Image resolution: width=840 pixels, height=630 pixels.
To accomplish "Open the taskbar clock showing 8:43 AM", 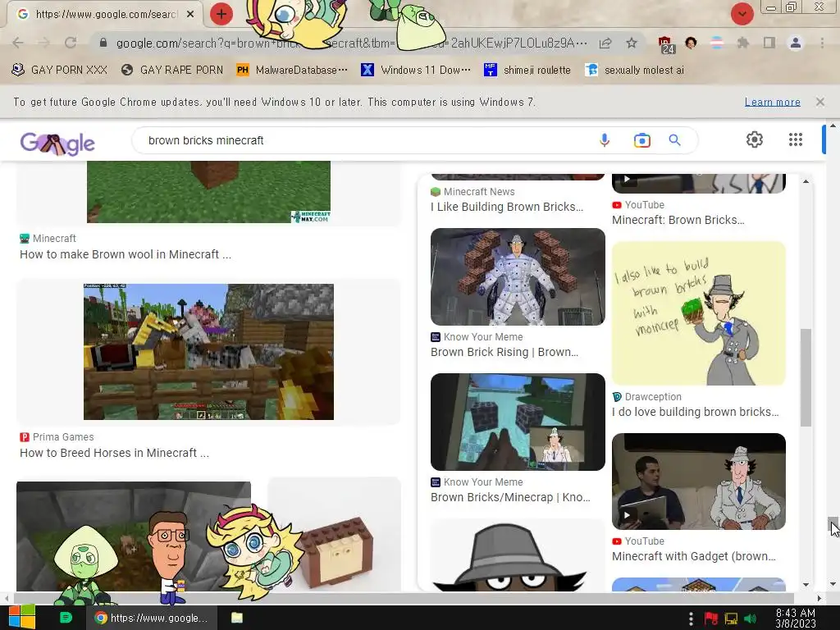I will point(796,619).
